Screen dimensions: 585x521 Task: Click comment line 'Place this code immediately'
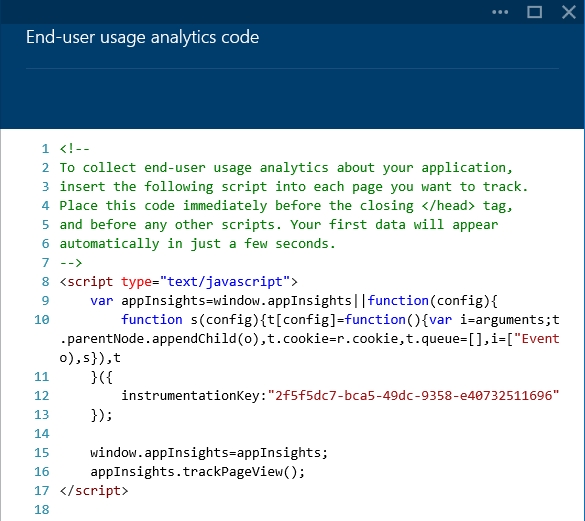click(286, 206)
